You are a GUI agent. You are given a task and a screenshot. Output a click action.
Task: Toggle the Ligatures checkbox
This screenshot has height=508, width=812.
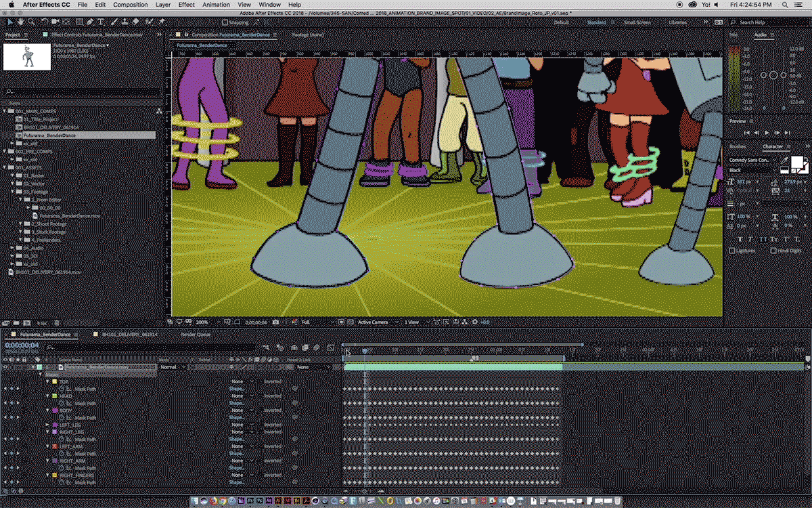point(731,251)
